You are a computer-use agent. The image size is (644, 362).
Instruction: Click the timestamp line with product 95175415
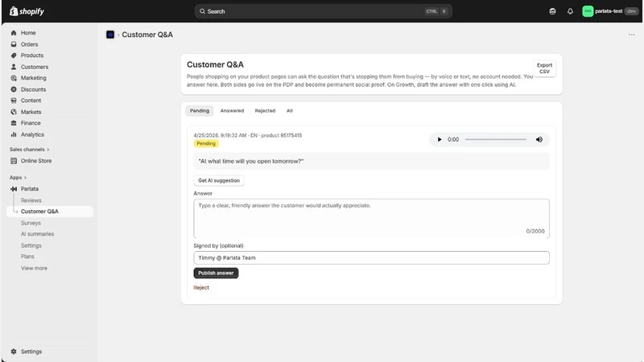pos(248,135)
